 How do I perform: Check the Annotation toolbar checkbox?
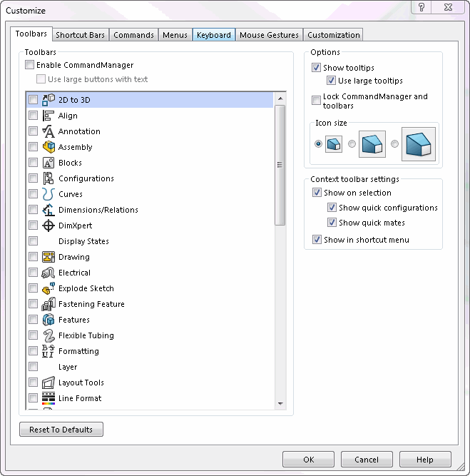33,131
